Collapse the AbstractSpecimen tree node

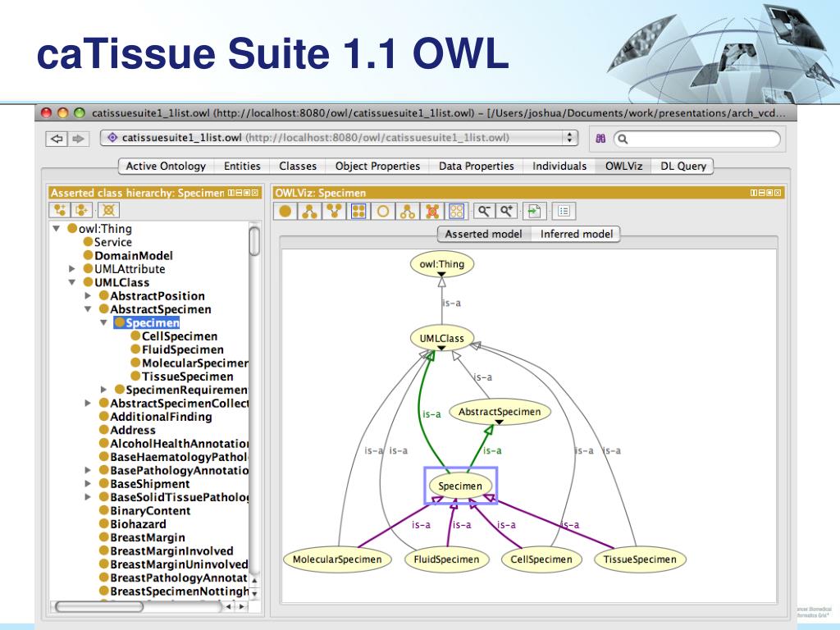pyautogui.click(x=88, y=309)
